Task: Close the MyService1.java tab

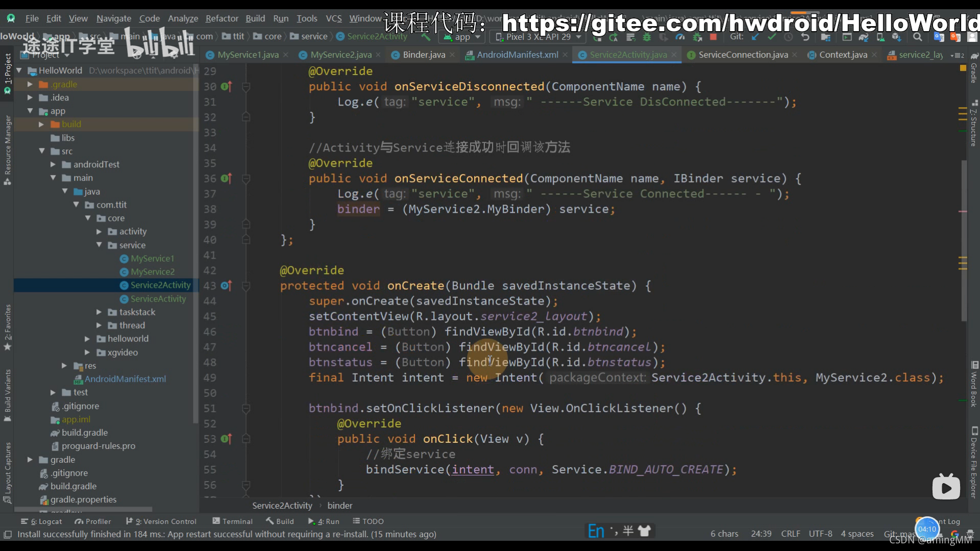Action: (286, 55)
